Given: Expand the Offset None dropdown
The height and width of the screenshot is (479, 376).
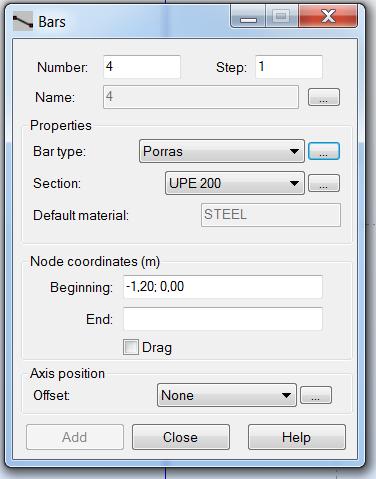Looking at the screenshot, I should click(x=227, y=395).
